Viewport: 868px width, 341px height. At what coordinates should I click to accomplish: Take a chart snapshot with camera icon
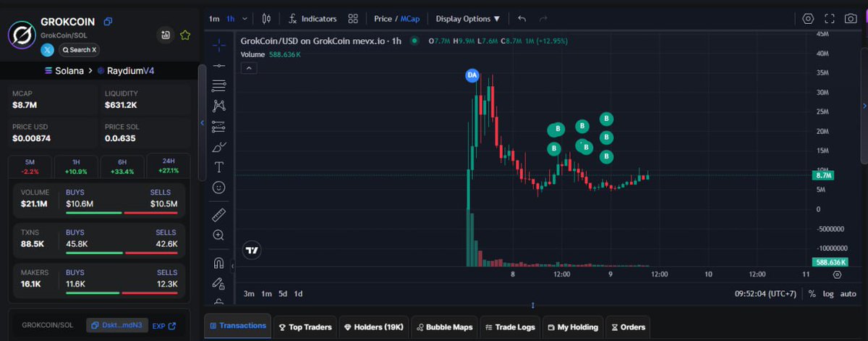(x=851, y=19)
